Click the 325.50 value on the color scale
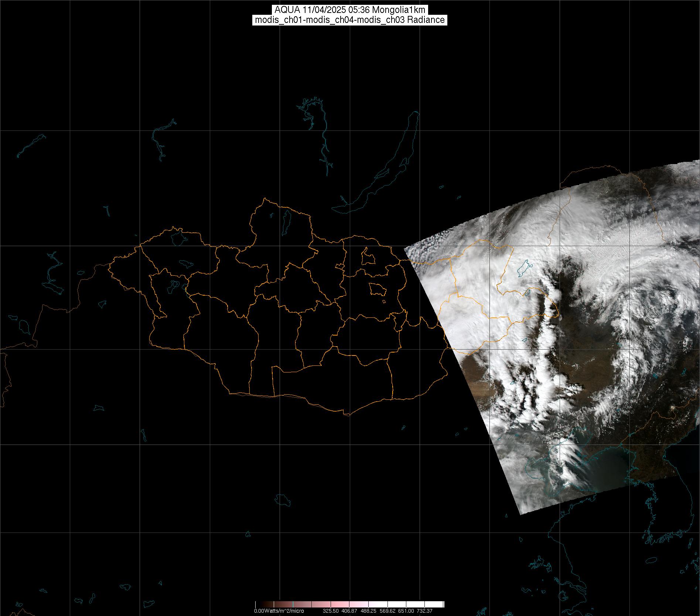 click(331, 611)
